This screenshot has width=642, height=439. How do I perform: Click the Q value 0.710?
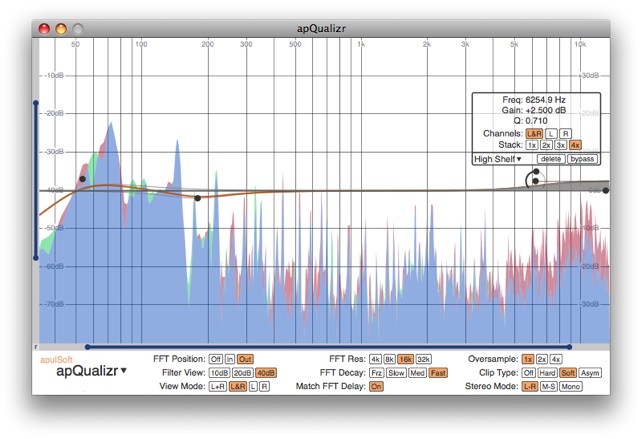click(536, 121)
